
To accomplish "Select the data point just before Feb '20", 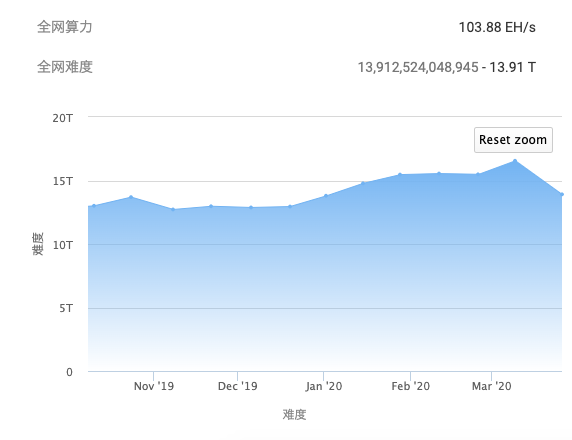I will tap(400, 175).
